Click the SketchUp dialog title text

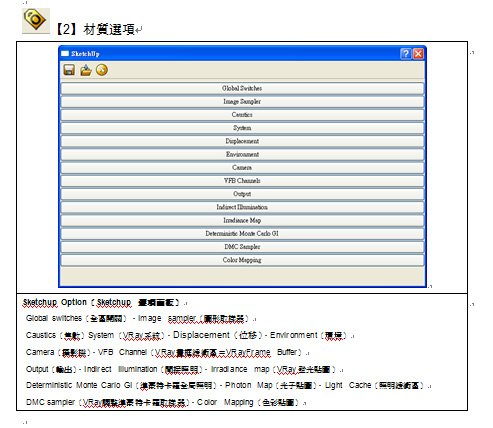85,54
